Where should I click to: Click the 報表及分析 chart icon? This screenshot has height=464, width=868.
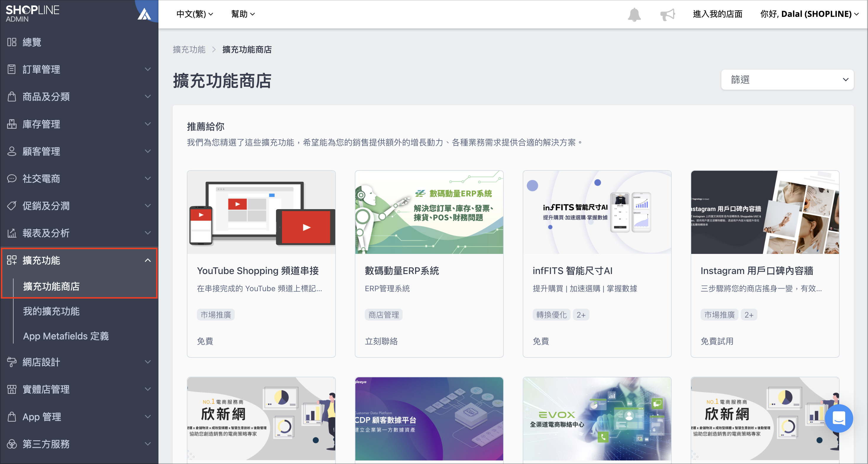tap(12, 233)
